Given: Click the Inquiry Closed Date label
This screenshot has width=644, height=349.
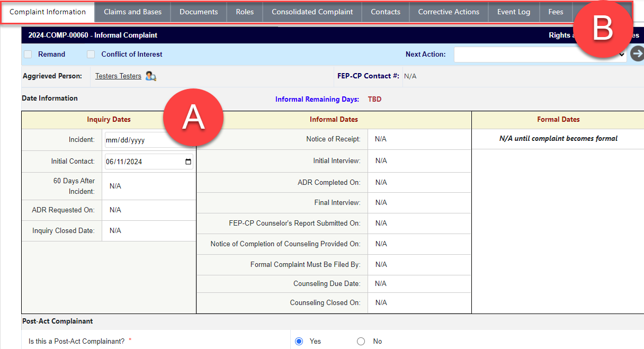Looking at the screenshot, I should coord(64,230).
